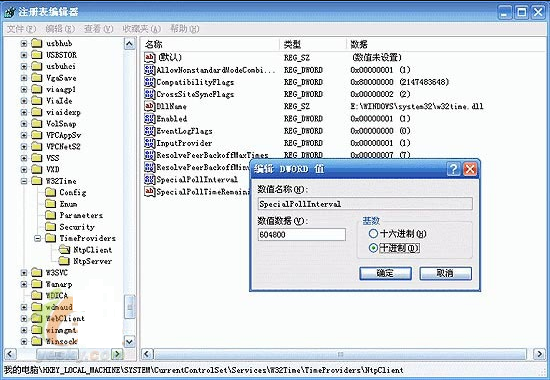The height and width of the screenshot is (380, 550).
Task: Click the Enabled DWORD value icon
Action: pyautogui.click(x=149, y=118)
